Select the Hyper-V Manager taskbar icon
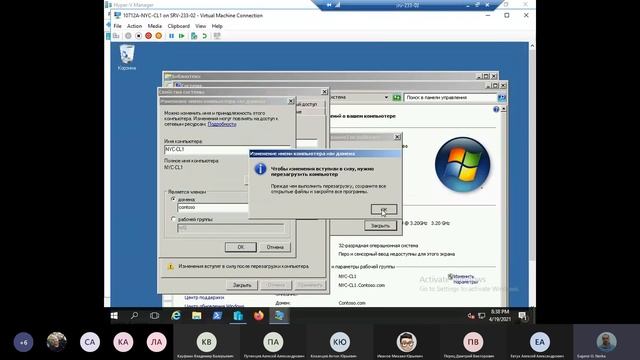Viewport: 640px width, 360px height. tap(238, 316)
